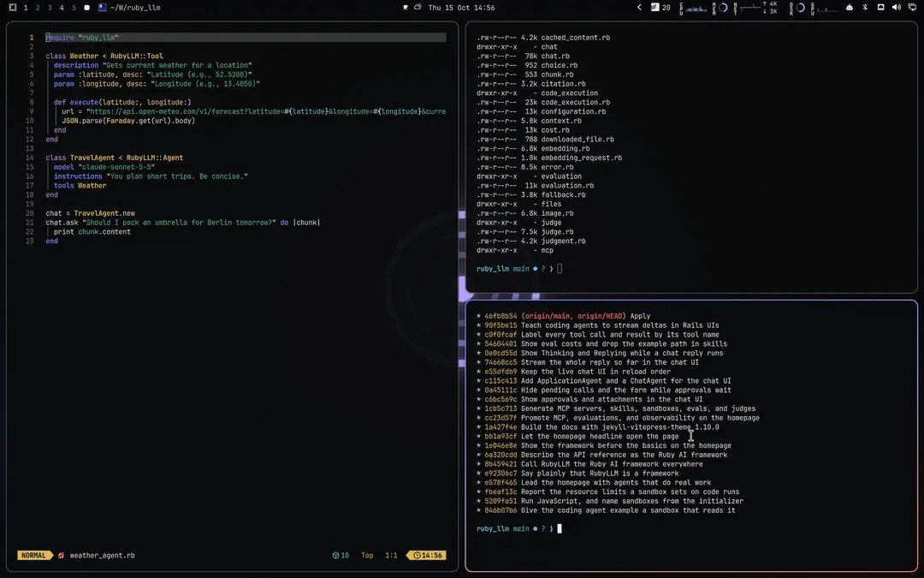Viewport: 924px width, 578px height.
Task: Click the white square workspace indicator
Action: click(86, 8)
